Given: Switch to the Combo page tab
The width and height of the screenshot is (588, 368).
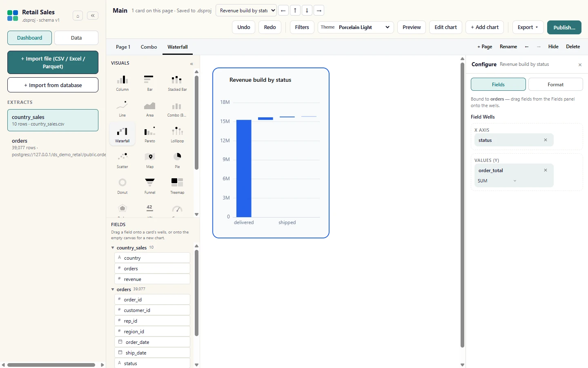Looking at the screenshot, I should (149, 47).
